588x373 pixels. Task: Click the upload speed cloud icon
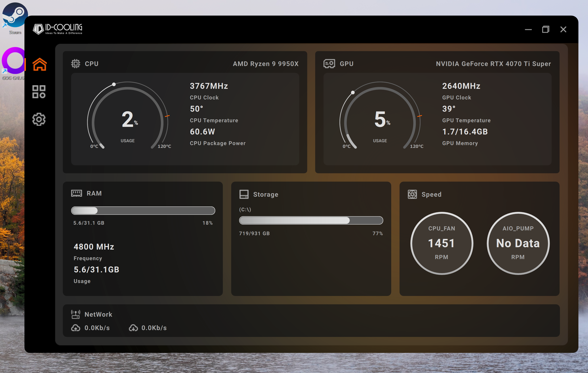(x=75, y=328)
